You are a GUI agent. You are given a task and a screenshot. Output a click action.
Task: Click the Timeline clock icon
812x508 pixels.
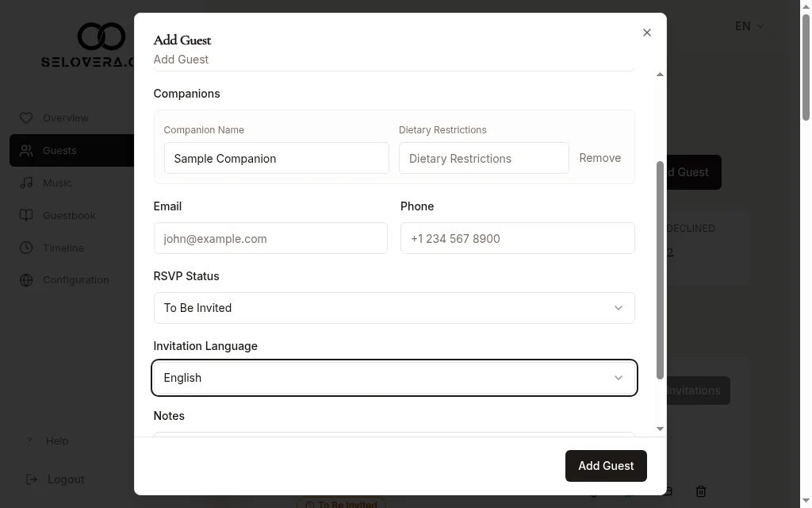click(26, 248)
